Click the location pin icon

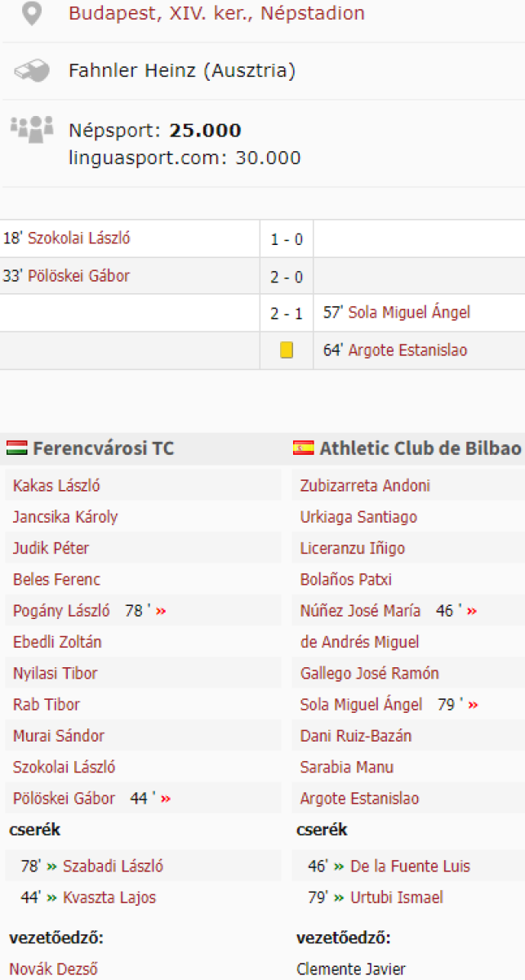[x=31, y=14]
